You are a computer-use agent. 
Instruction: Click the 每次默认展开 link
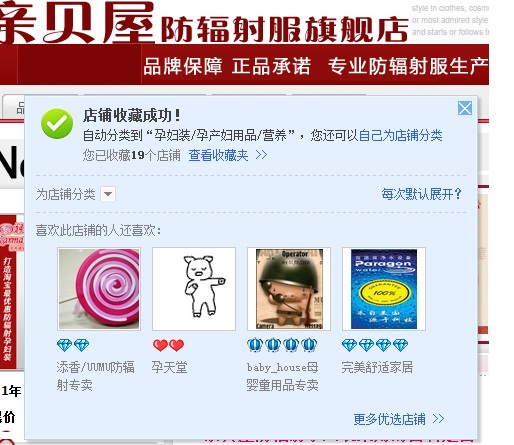click(x=421, y=194)
